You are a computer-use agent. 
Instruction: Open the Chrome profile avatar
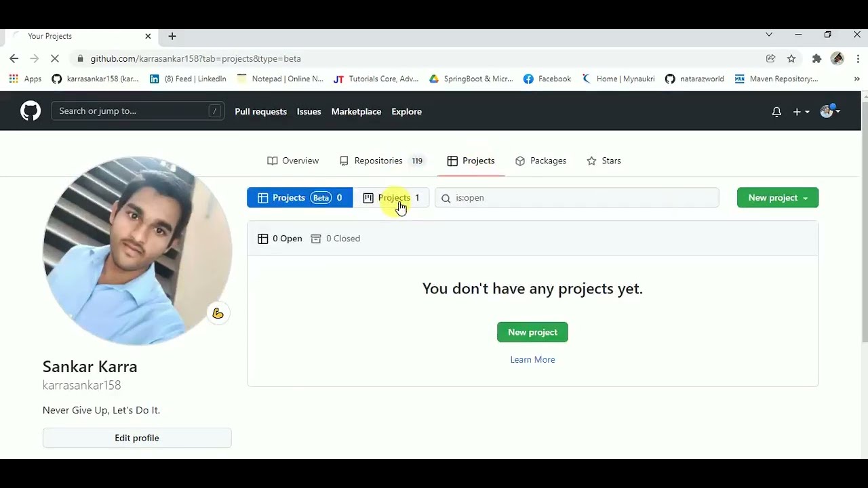coord(837,58)
